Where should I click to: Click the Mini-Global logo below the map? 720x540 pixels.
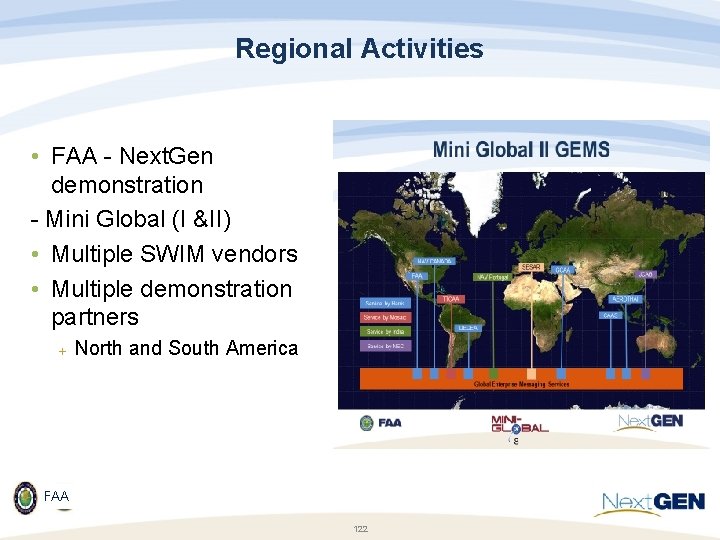tap(520, 424)
